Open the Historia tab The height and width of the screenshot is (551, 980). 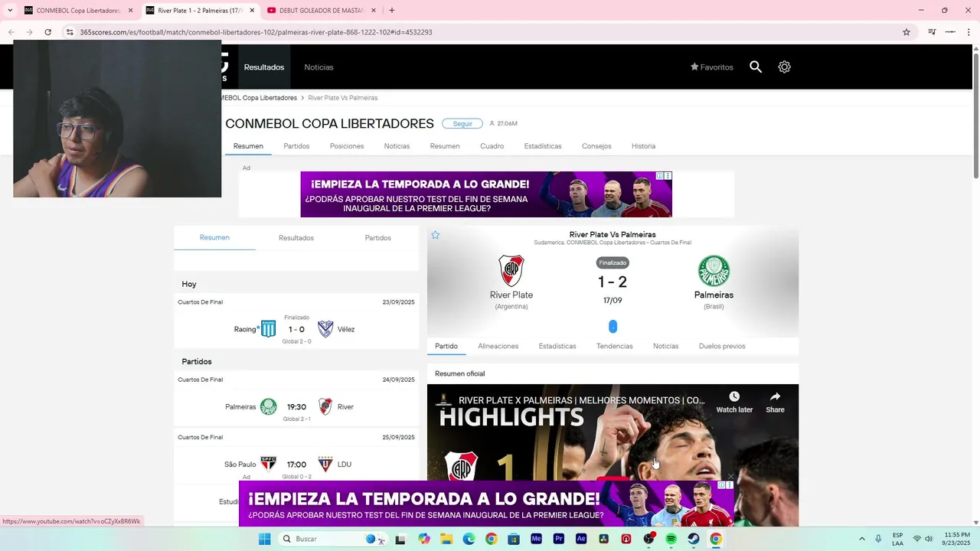pyautogui.click(x=643, y=146)
